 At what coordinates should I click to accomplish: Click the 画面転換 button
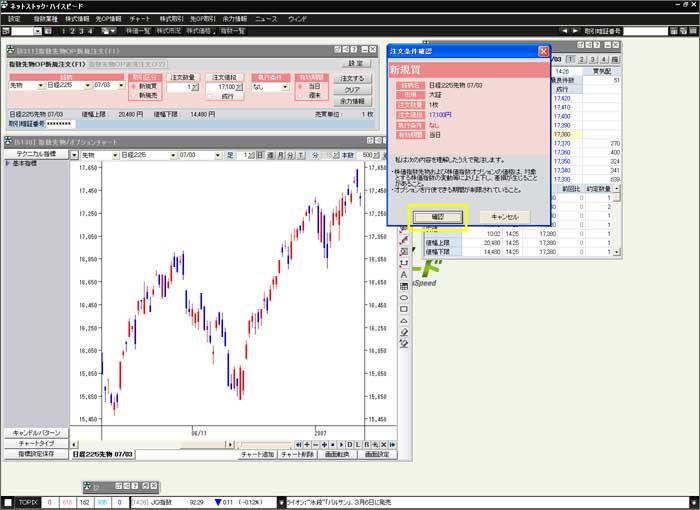coord(338,454)
